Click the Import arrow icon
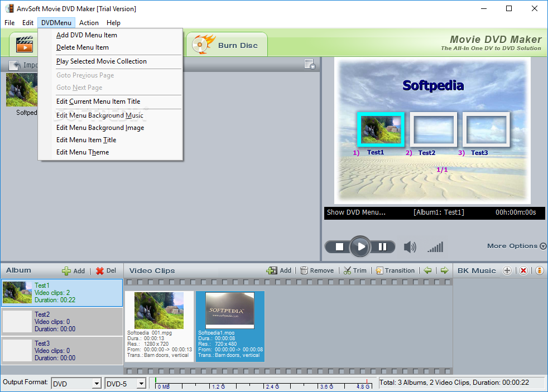Viewport: 548px width, 392px height. coord(15,65)
